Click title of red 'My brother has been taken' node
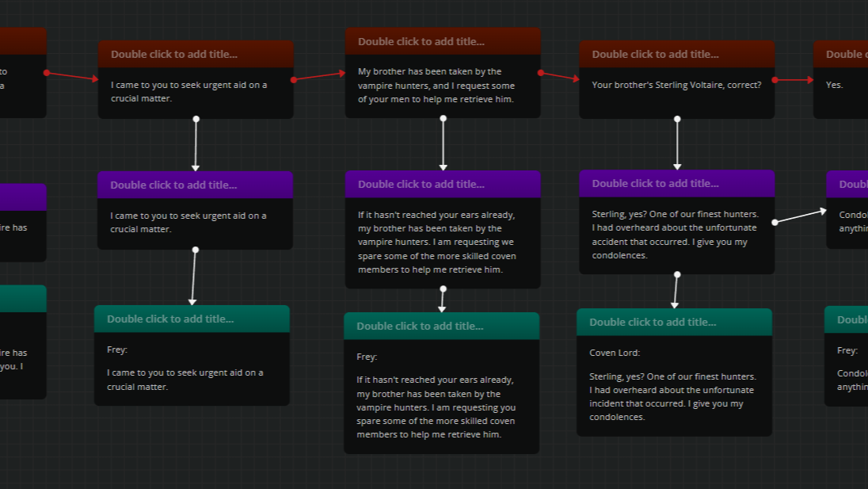The image size is (868, 489). (421, 41)
